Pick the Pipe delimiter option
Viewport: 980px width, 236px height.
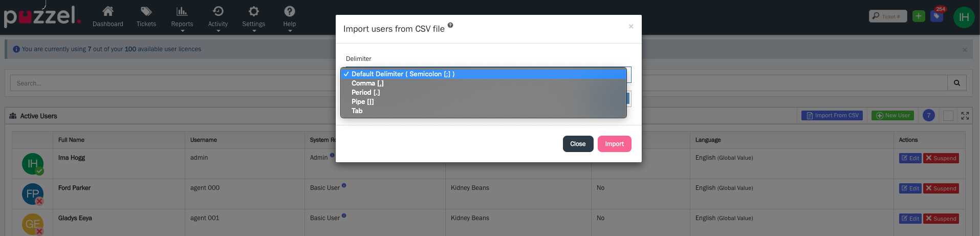click(x=362, y=102)
